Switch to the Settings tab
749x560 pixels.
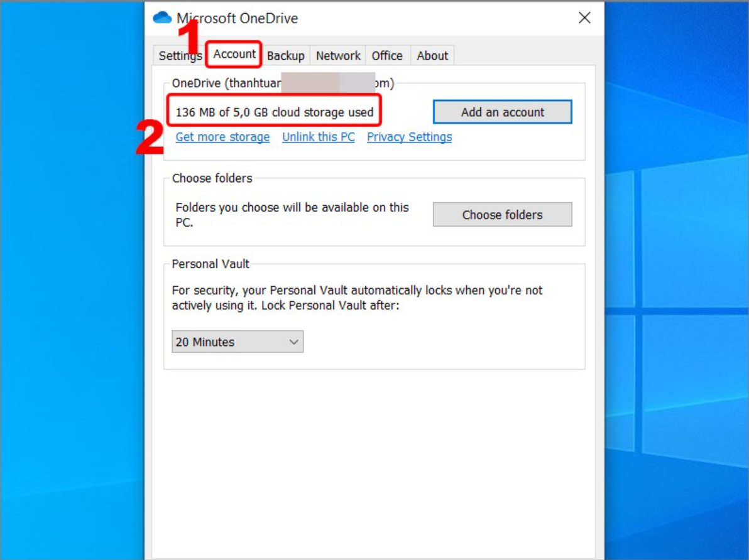tap(180, 56)
